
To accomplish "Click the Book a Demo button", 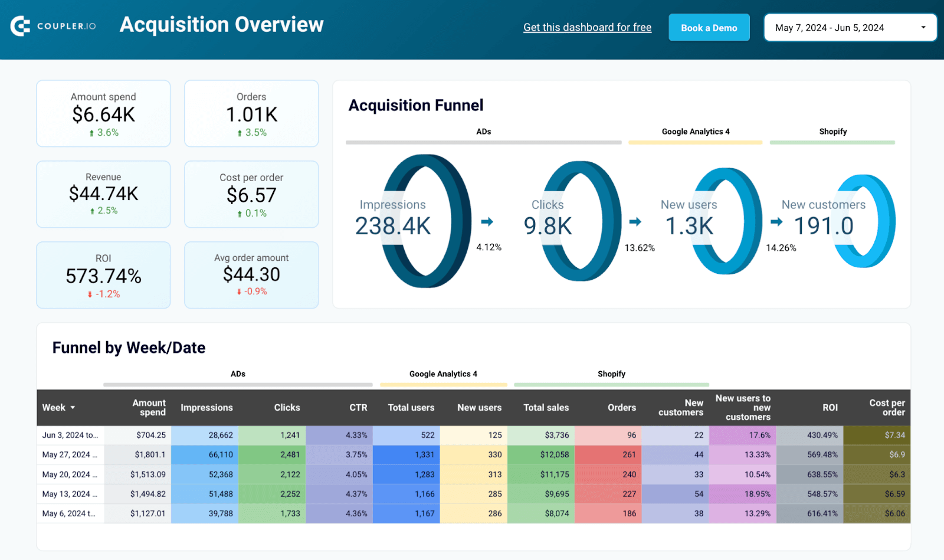I will (709, 28).
